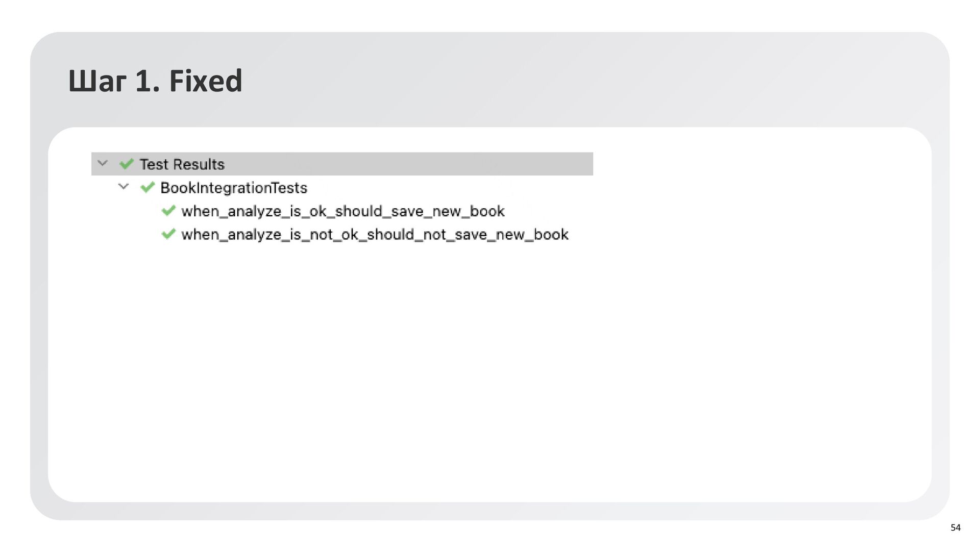
Task: Click the word 'Шаг' in the slide title
Action: coord(97,81)
